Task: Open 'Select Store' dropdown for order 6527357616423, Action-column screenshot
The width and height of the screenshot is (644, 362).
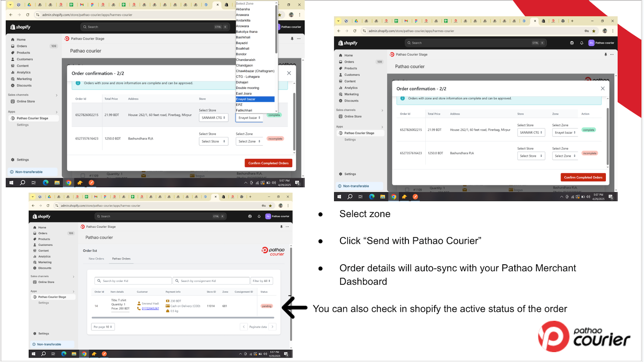Action: coord(531,156)
